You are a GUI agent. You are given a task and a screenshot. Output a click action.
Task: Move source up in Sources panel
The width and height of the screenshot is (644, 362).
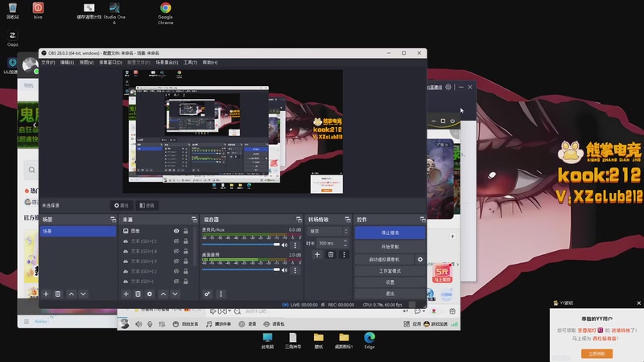tap(163, 294)
